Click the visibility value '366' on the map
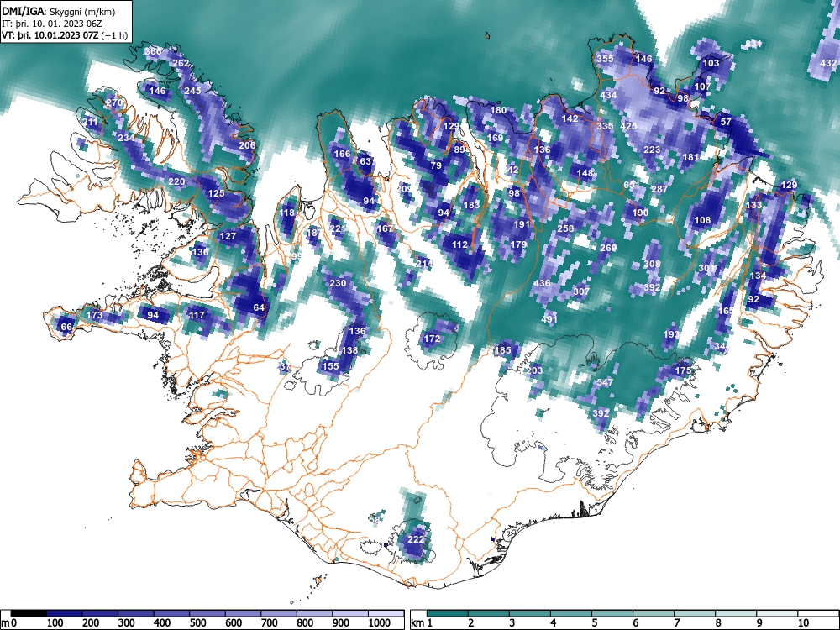This screenshot has height=630, width=840. pos(153,51)
